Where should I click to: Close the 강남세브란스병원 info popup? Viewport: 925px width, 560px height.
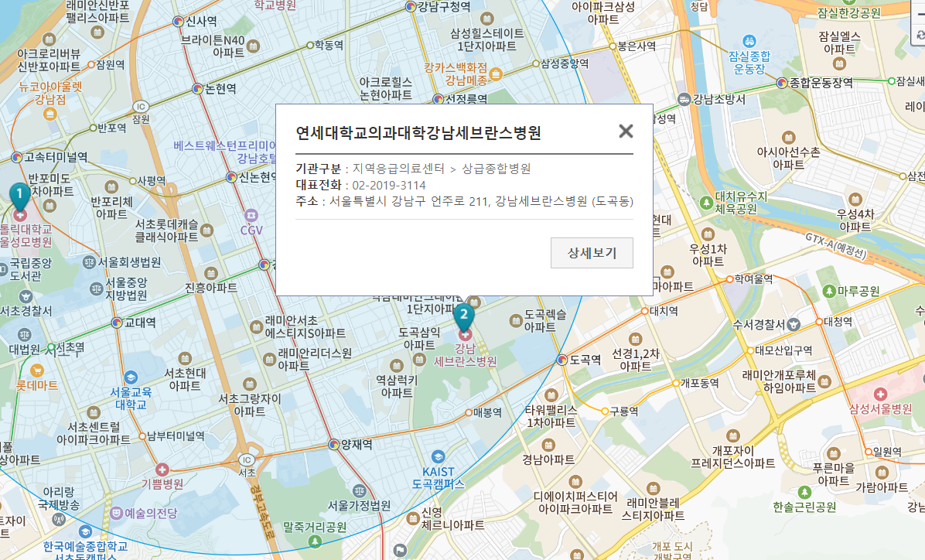click(x=626, y=131)
